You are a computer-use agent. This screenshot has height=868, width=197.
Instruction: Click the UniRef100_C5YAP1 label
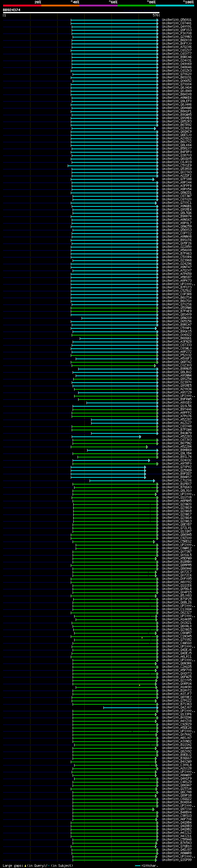[x=177, y=328]
